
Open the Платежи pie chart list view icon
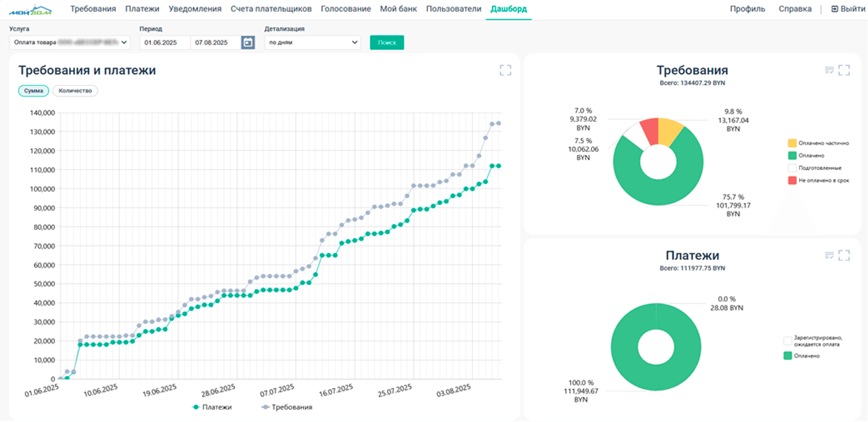click(829, 255)
